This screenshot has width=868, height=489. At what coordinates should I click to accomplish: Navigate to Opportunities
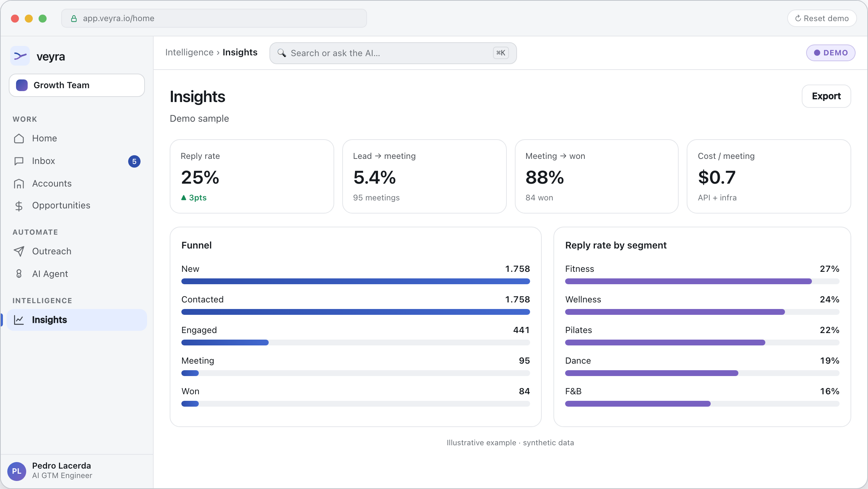pyautogui.click(x=77, y=206)
